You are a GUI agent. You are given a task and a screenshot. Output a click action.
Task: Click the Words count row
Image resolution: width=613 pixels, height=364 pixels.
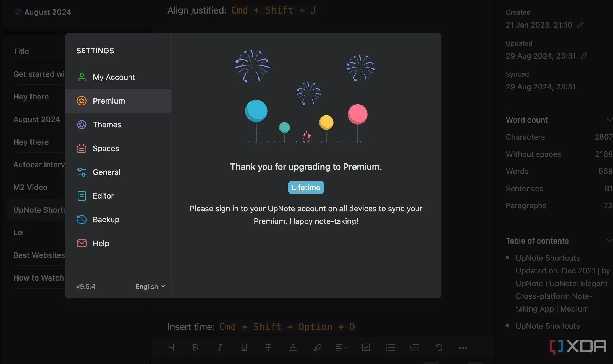[559, 171]
